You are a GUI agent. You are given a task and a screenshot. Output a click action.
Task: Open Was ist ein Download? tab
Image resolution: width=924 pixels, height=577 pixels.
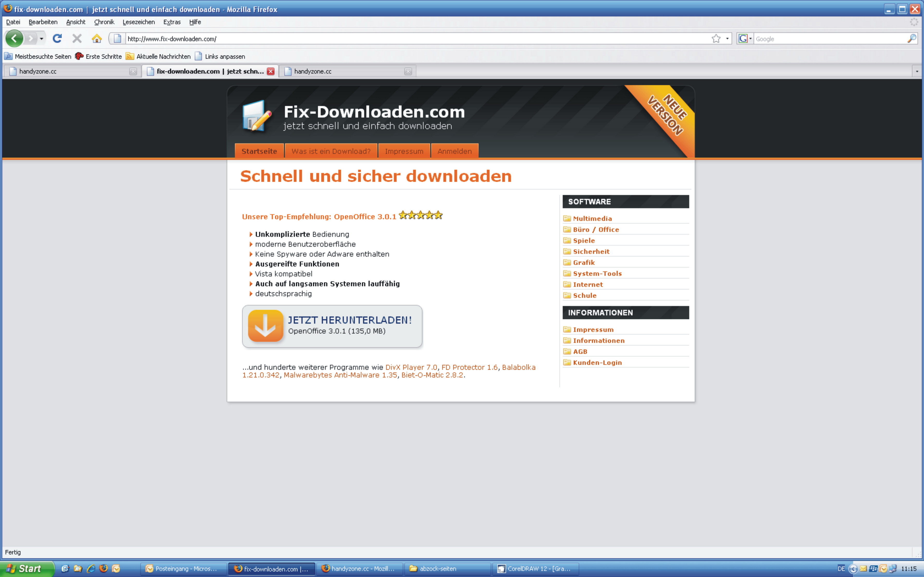pyautogui.click(x=331, y=151)
